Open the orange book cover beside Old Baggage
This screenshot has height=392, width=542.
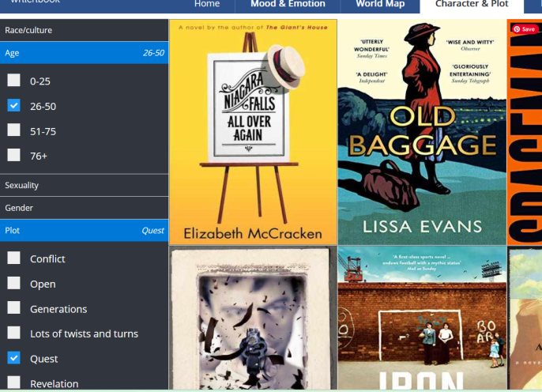525,132
